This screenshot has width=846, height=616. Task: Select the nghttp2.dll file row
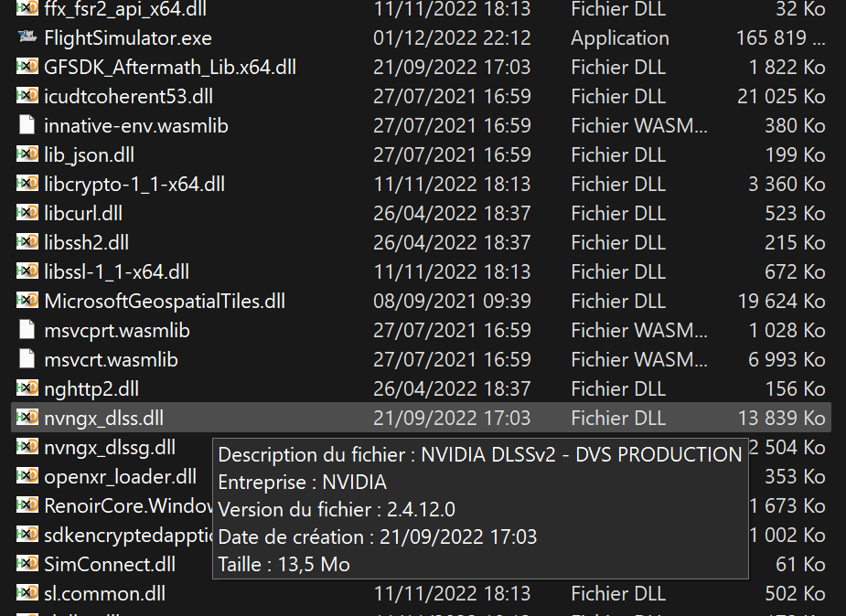[x=91, y=389]
